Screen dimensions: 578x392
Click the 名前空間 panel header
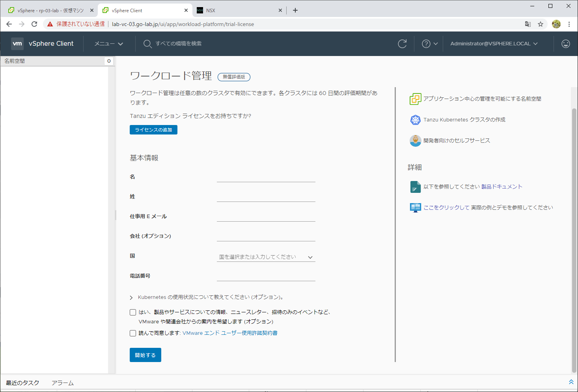point(58,61)
